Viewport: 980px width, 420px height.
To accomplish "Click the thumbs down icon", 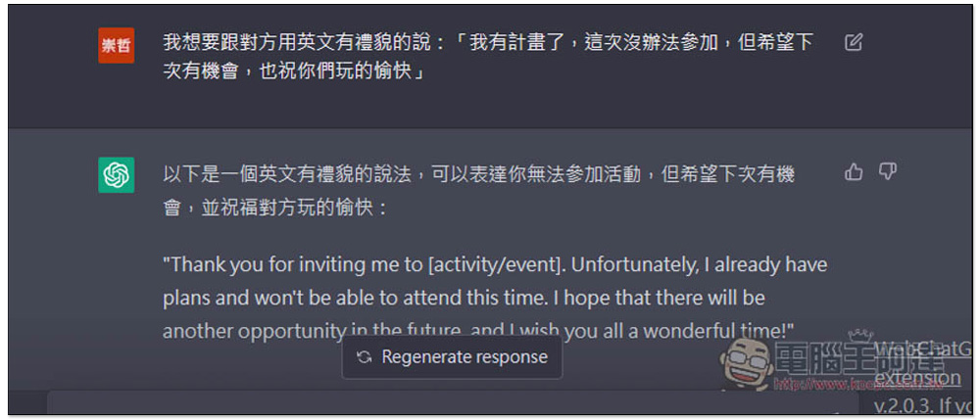I will click(888, 172).
